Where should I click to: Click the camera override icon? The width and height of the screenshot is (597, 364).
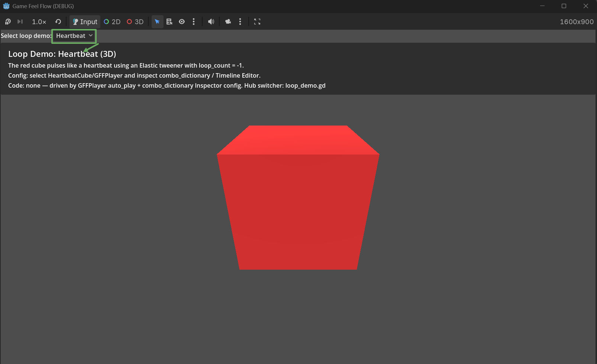tap(228, 22)
